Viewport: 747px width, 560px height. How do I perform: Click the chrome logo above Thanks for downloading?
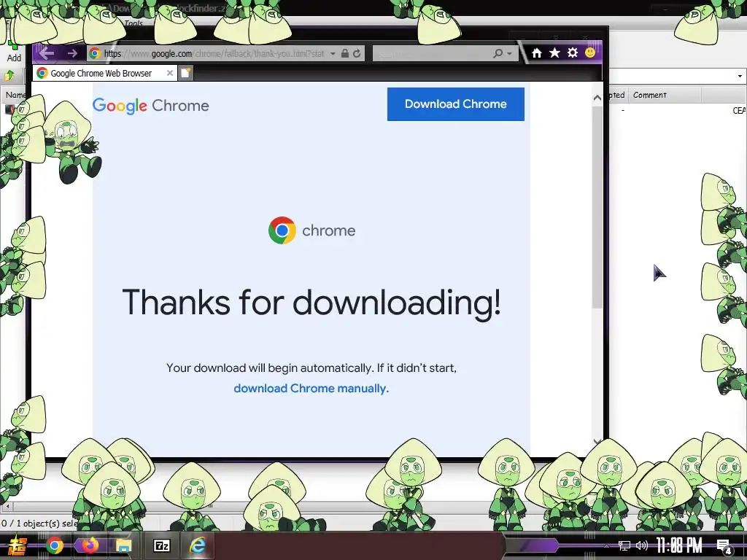click(312, 230)
